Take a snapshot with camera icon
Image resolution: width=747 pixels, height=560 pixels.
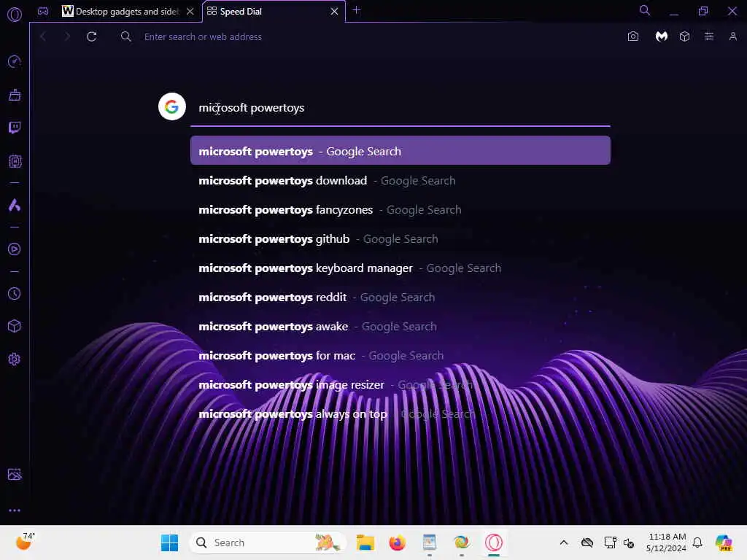point(632,36)
